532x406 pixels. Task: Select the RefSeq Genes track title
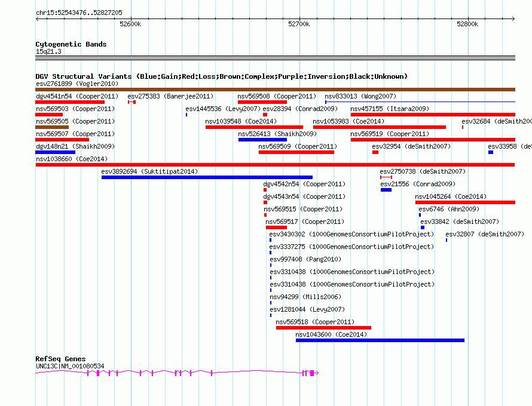[60, 359]
